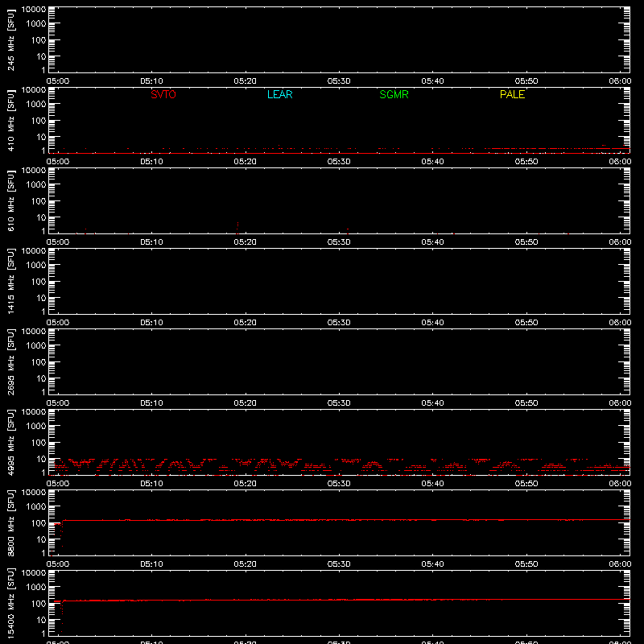Click the 1000 tick label on 15400 MHz axis
The height and width of the screenshot is (644, 644).
[x=36, y=588]
